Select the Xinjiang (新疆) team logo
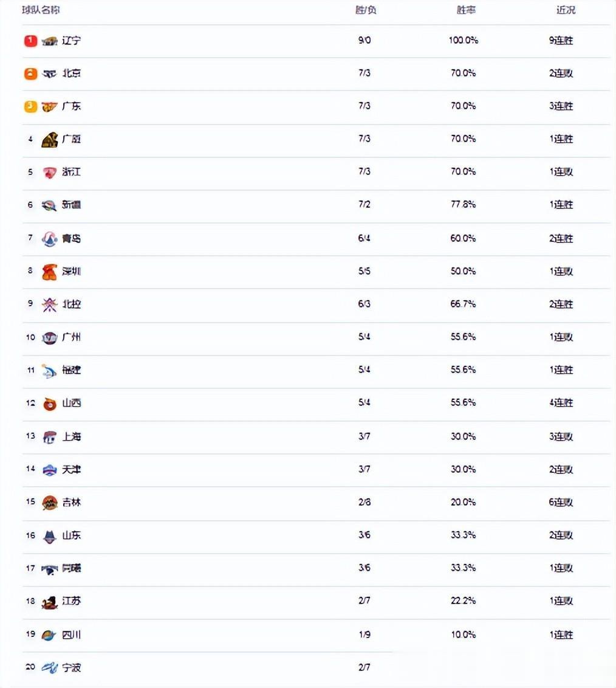 point(50,205)
